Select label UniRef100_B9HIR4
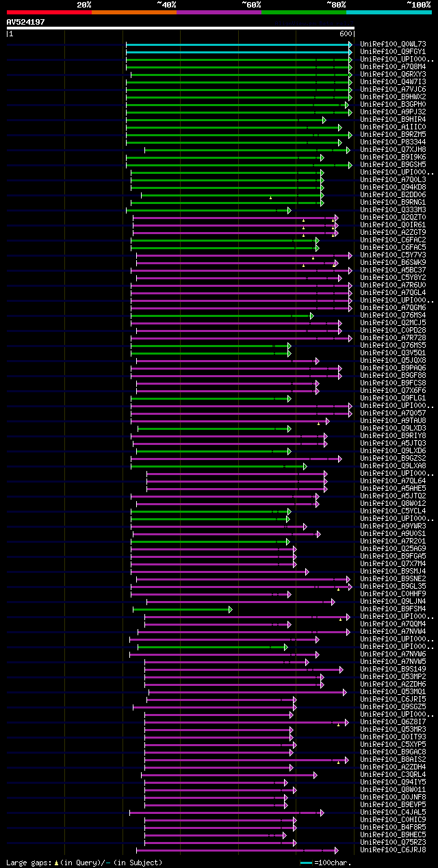 tap(393, 120)
